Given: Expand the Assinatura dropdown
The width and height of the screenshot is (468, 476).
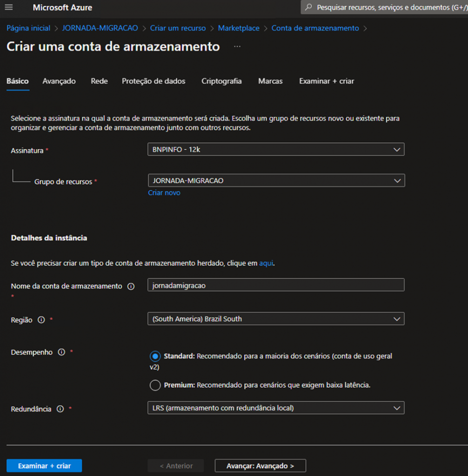Looking at the screenshot, I should pyautogui.click(x=276, y=150).
